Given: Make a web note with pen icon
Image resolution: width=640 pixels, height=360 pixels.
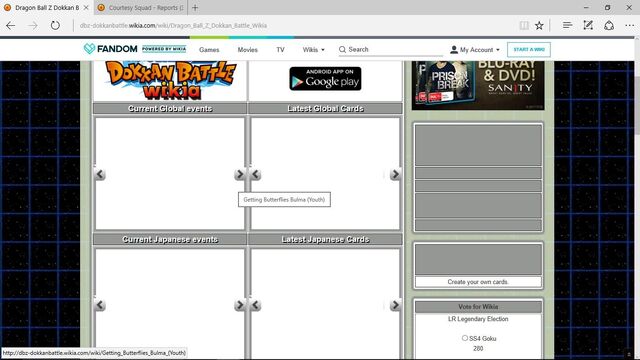Looking at the screenshot, I should (x=588, y=25).
